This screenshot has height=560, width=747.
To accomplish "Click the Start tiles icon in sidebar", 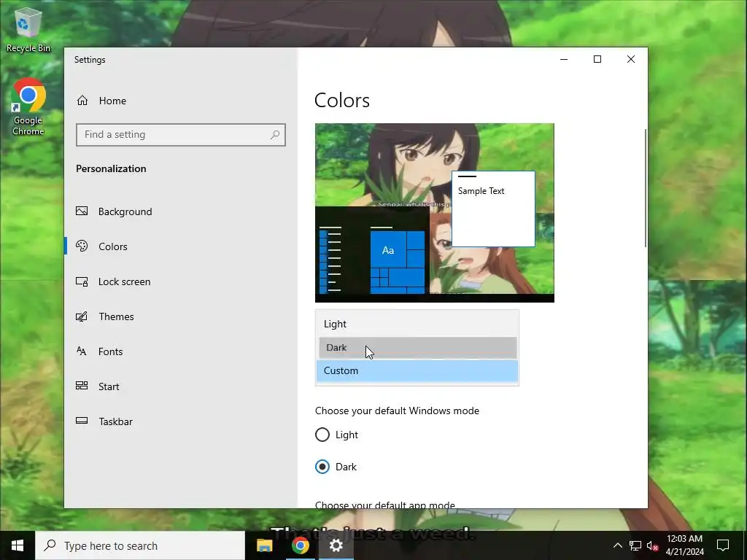I will point(82,386).
